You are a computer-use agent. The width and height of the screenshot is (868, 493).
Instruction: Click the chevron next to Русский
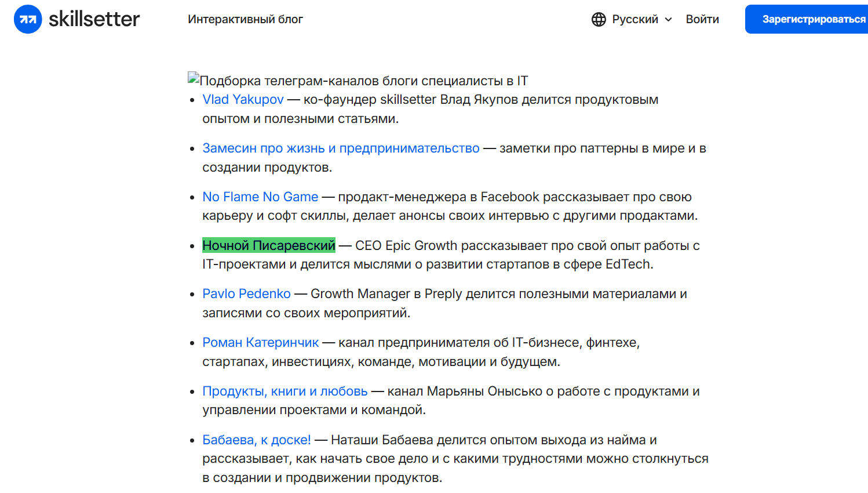[x=668, y=19]
